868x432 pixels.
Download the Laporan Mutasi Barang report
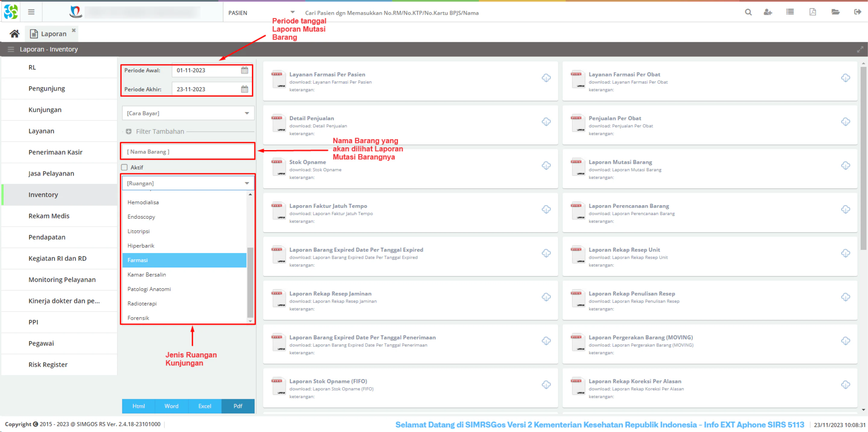[x=845, y=166]
